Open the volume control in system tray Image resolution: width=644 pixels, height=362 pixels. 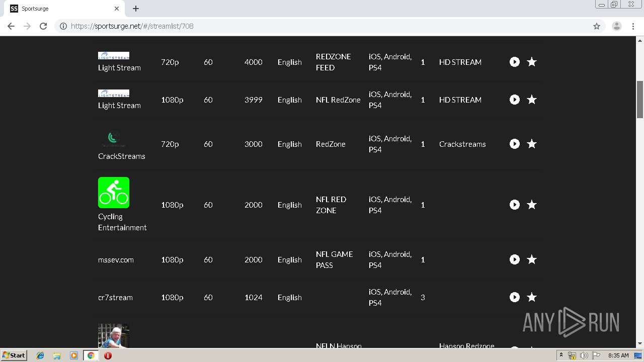(584, 355)
